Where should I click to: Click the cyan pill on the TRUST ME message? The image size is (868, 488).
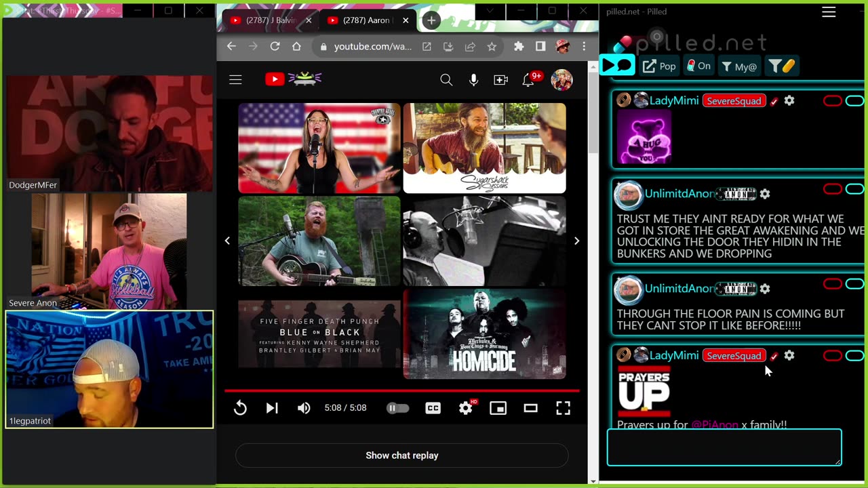click(x=854, y=189)
